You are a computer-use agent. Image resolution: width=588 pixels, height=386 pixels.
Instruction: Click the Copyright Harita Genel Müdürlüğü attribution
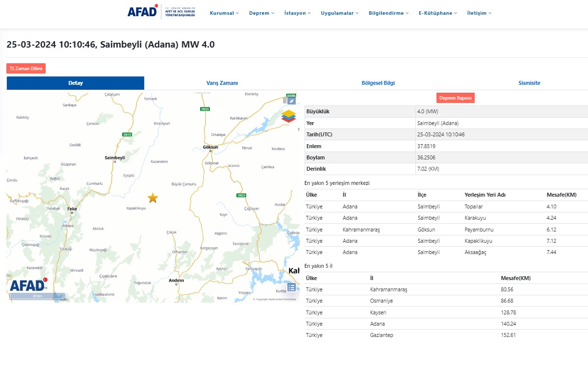[x=275, y=299]
